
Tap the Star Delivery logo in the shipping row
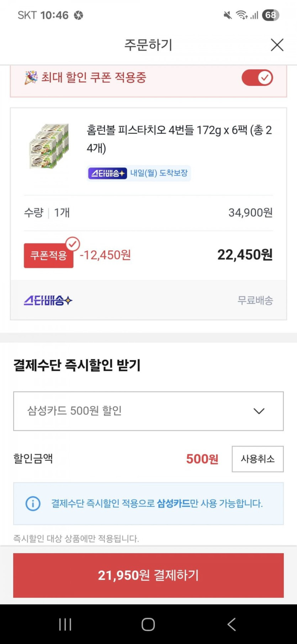click(48, 300)
